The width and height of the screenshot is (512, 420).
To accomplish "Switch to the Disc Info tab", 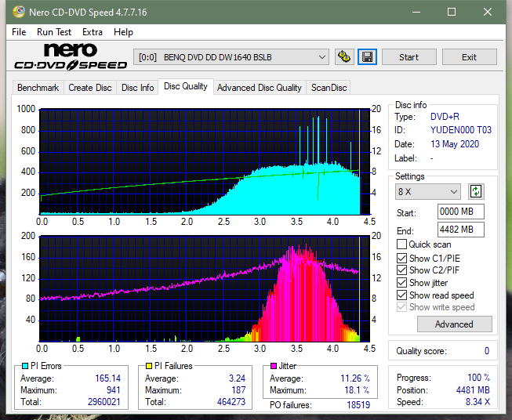I will coord(137,88).
